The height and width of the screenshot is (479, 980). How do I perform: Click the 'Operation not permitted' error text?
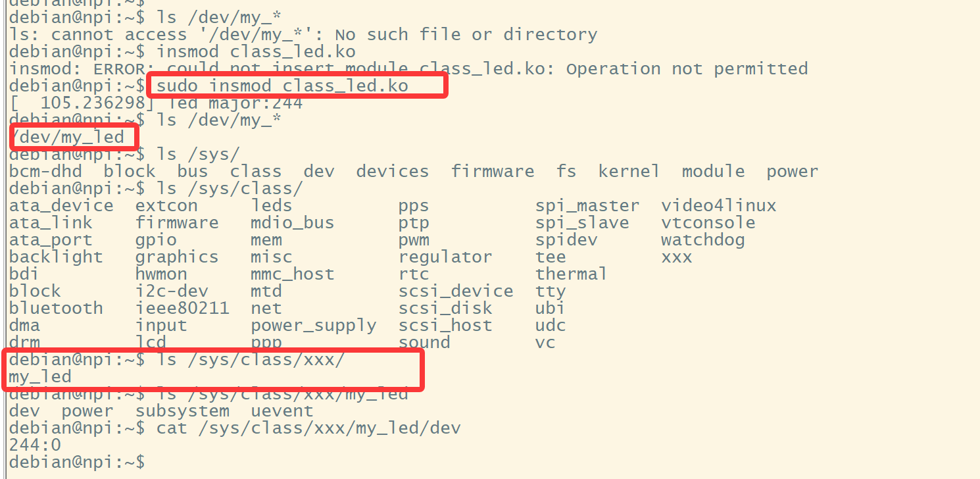[x=687, y=69]
